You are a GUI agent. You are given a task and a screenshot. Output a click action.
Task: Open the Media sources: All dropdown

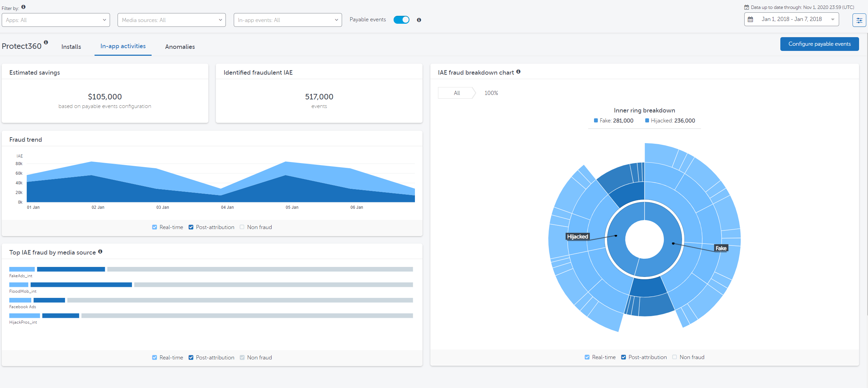pos(172,20)
